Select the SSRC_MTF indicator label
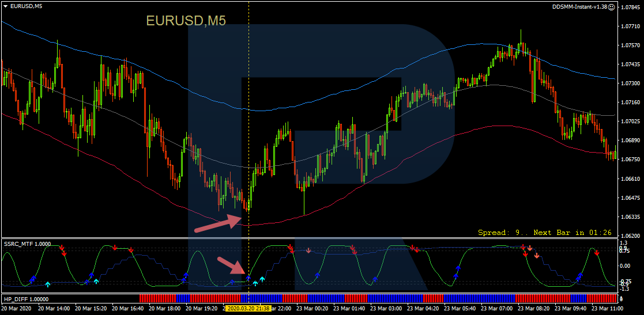644x315 pixels. click(x=27, y=244)
